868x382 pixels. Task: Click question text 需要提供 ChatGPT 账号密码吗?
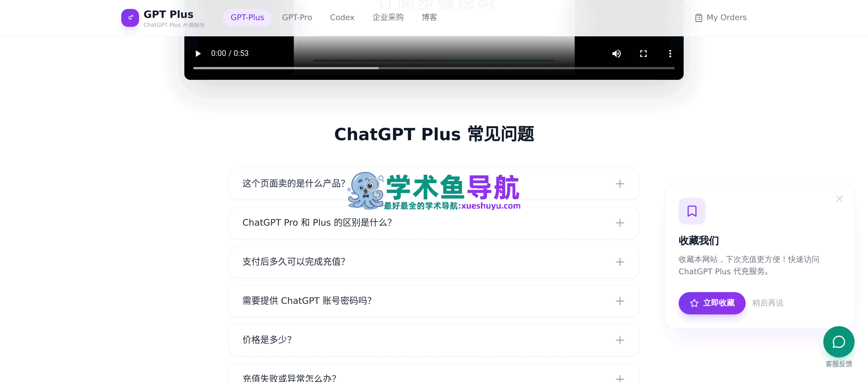307,301
